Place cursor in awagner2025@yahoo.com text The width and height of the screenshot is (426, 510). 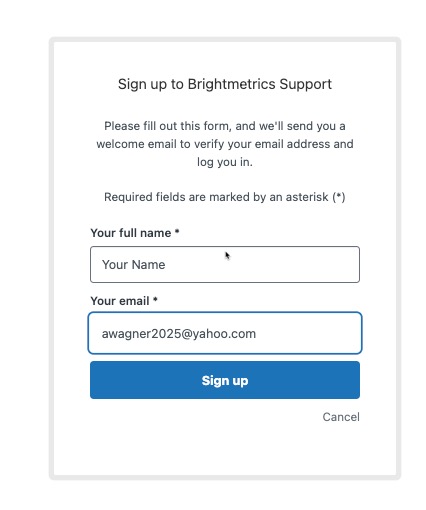[179, 334]
